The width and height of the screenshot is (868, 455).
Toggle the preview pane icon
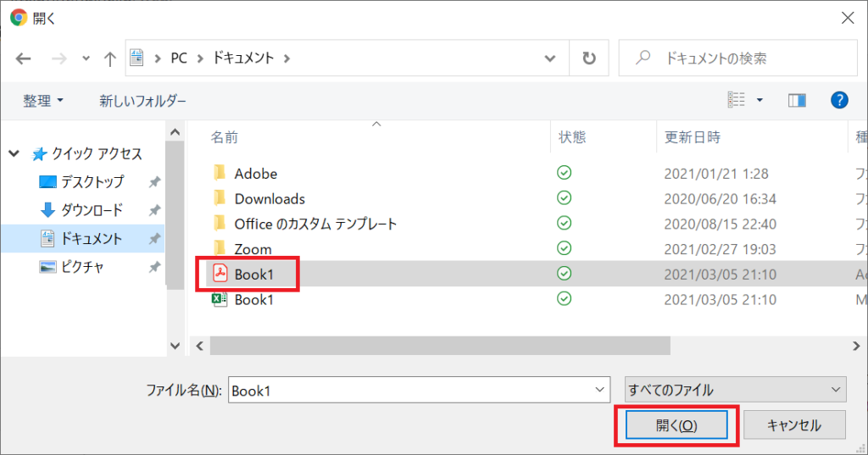coord(797,101)
